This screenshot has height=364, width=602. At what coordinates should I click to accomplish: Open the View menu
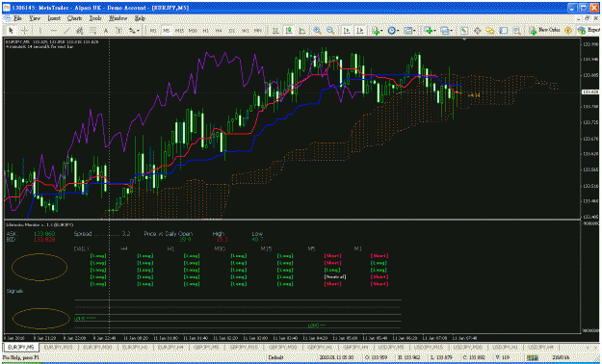(x=35, y=18)
